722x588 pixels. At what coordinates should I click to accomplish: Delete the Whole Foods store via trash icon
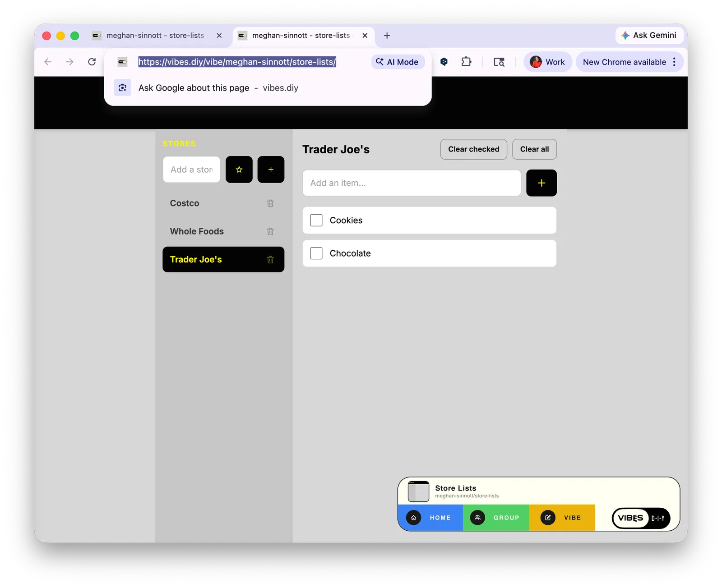pos(270,231)
